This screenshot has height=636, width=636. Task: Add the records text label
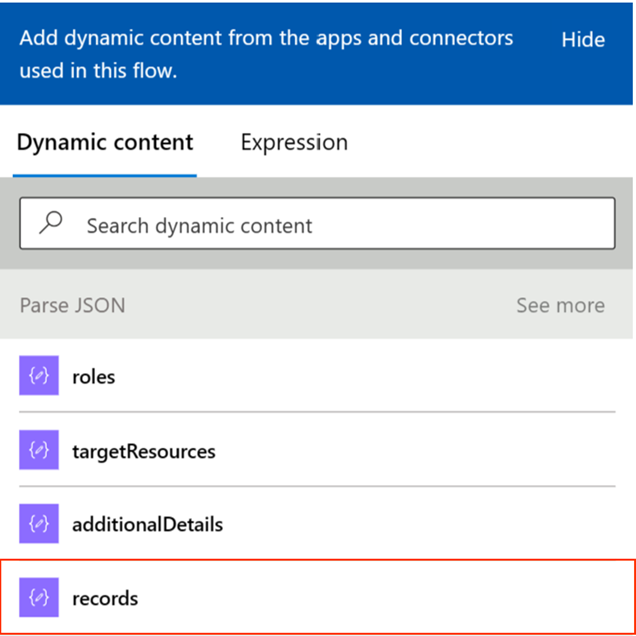pos(105,599)
